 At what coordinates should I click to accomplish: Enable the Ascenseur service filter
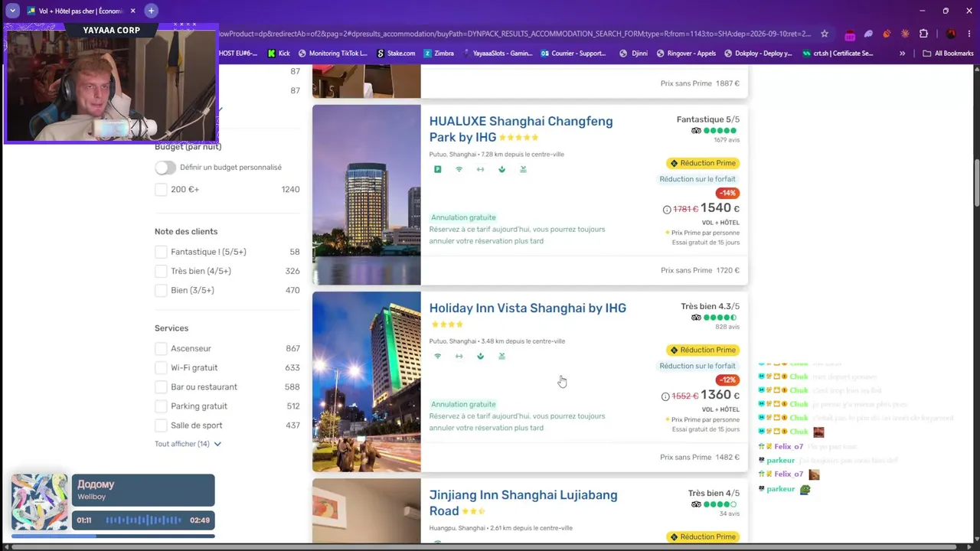click(x=161, y=348)
